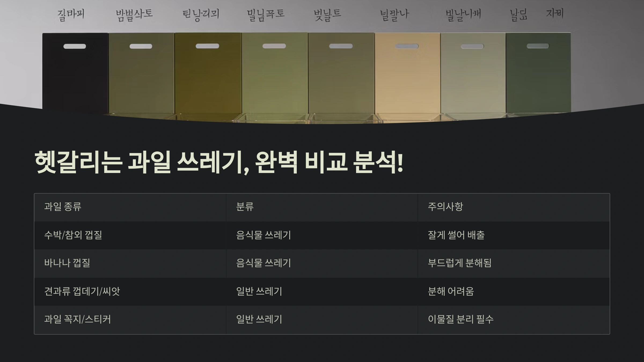Select the 견과류 껍데기/씨앗 cell
This screenshot has height=362, width=644.
pos(82,291)
